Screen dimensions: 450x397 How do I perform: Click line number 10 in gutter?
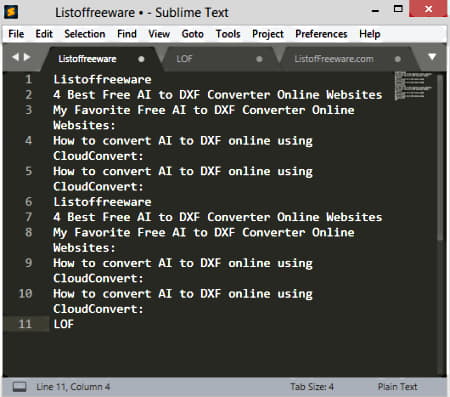click(x=25, y=294)
